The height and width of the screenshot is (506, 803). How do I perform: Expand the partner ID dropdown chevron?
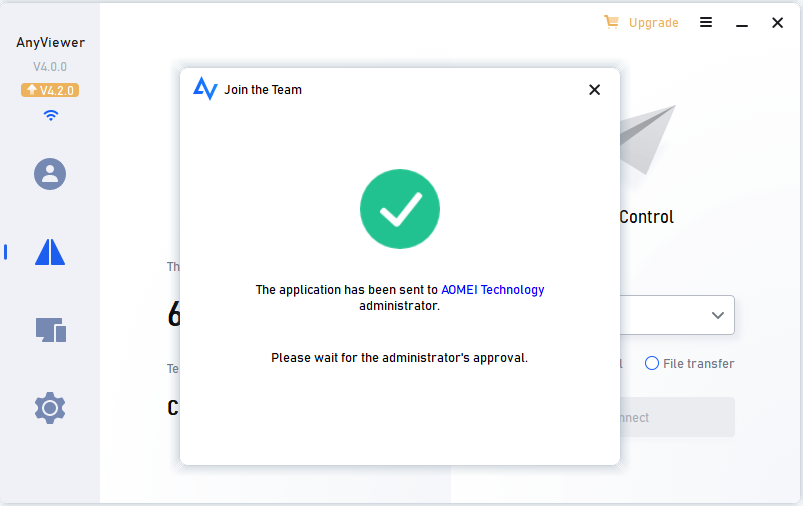[x=718, y=315]
